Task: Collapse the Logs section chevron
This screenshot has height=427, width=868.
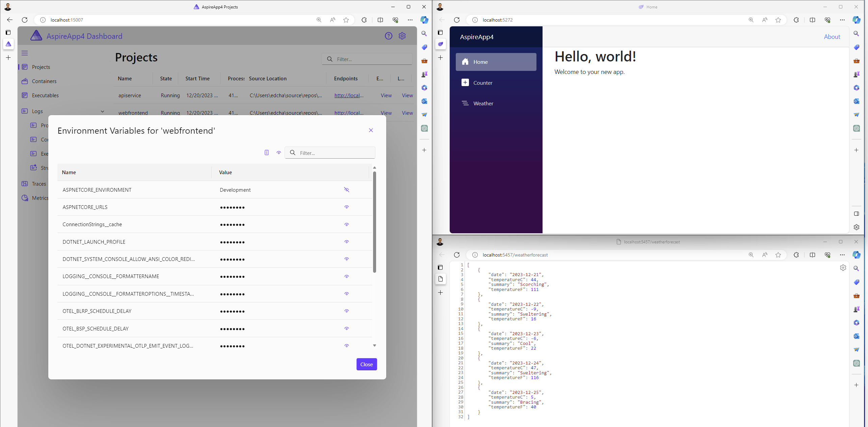Action: (102, 111)
